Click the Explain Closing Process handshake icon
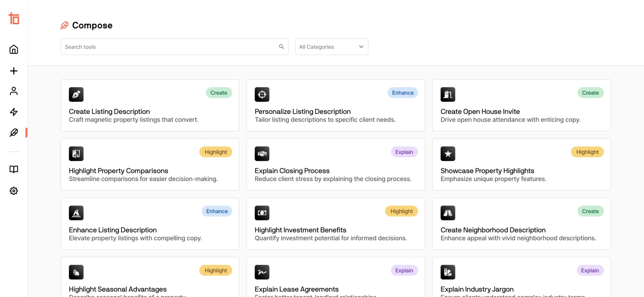This screenshot has height=297, width=644. click(x=262, y=154)
